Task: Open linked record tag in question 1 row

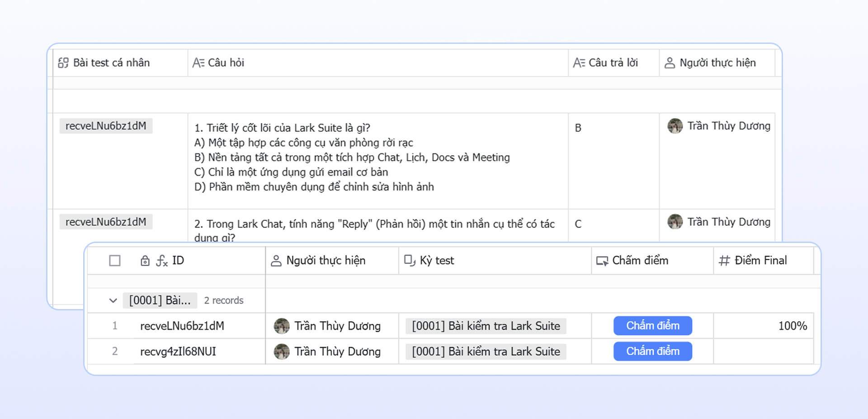Action: click(x=106, y=126)
